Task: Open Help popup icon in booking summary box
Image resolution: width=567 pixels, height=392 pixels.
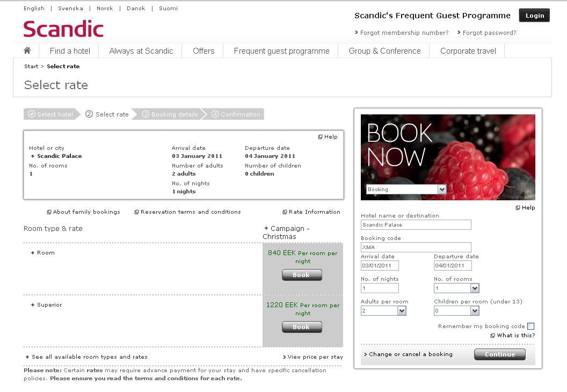Action: pos(320,137)
